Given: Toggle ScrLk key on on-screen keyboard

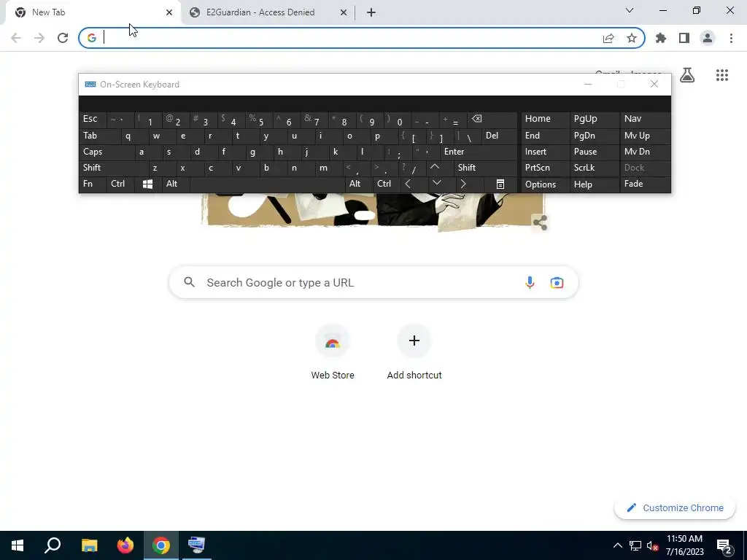Looking at the screenshot, I should pyautogui.click(x=594, y=168).
